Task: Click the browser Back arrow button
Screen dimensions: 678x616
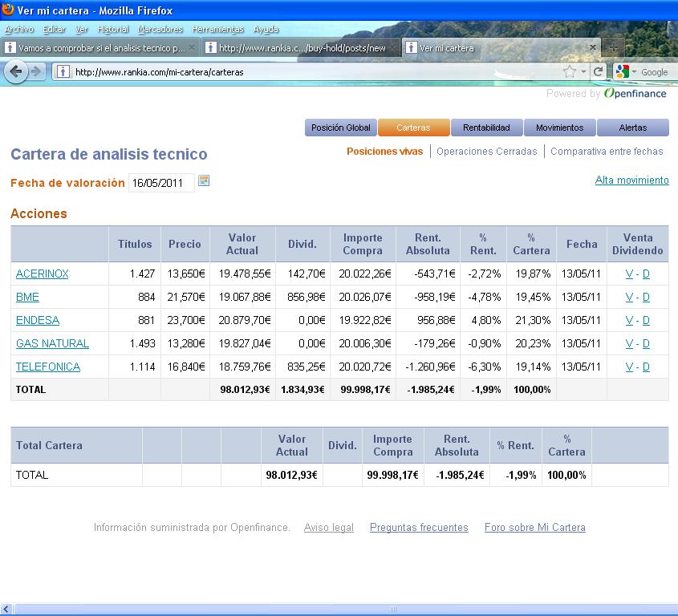Action: tap(16, 71)
